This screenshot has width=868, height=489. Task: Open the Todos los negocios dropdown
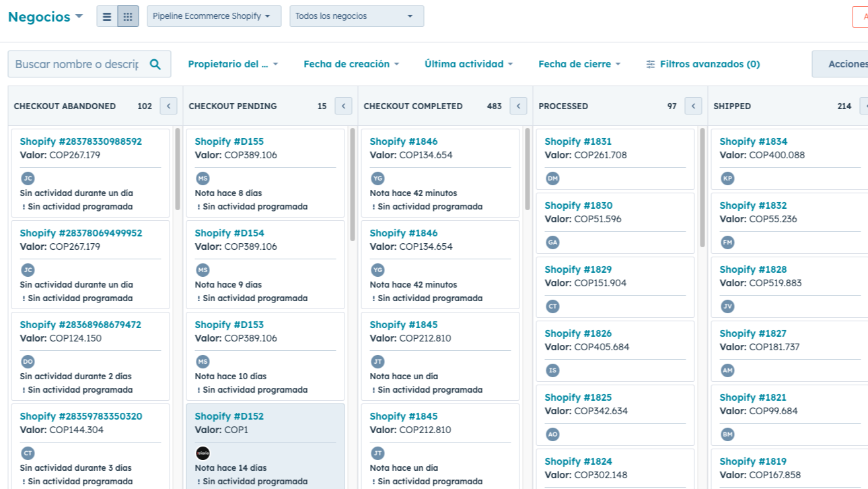(x=357, y=16)
